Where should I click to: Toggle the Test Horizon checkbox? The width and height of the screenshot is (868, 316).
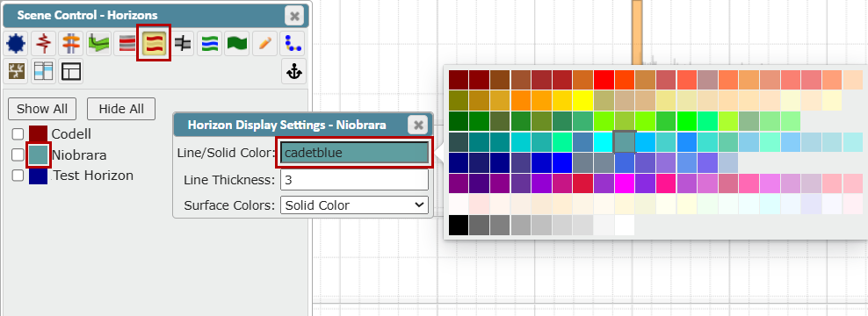18,176
